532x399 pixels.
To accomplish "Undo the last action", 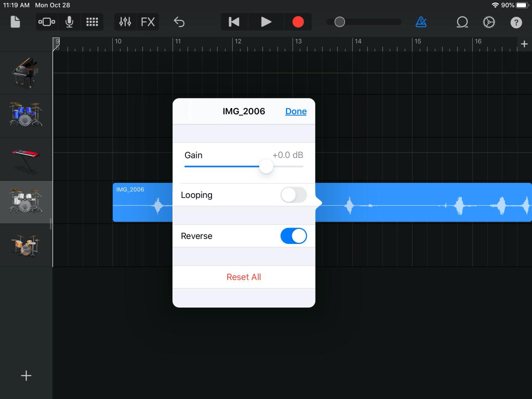I will pos(179,22).
